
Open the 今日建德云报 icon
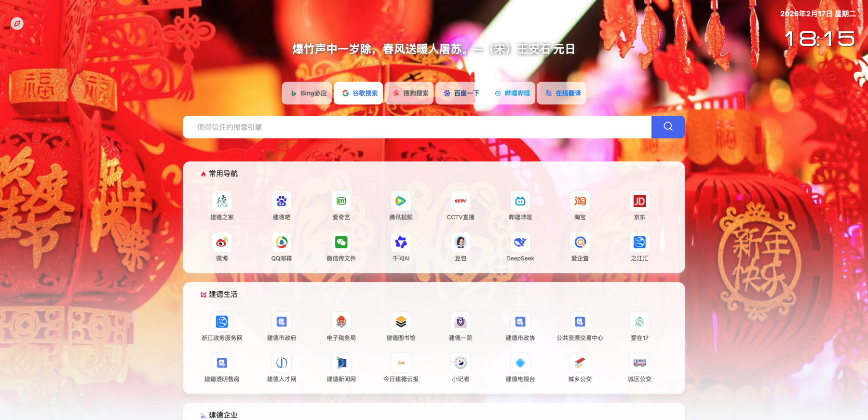[401, 363]
